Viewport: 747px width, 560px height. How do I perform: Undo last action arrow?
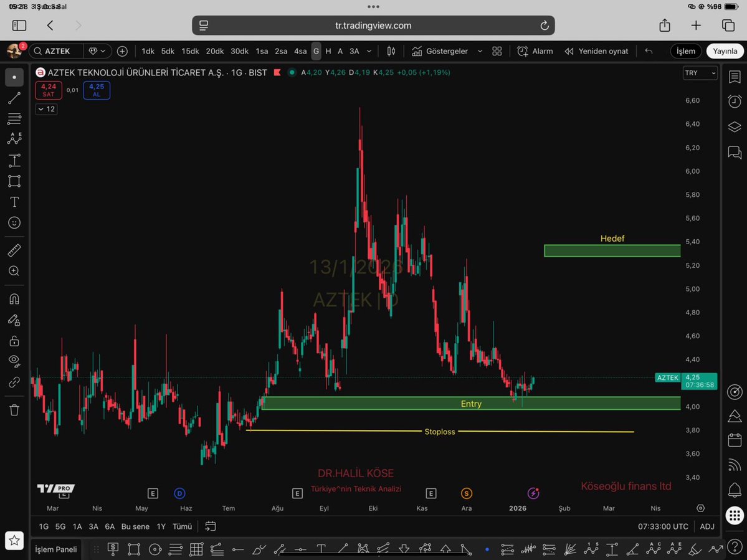pyautogui.click(x=649, y=51)
